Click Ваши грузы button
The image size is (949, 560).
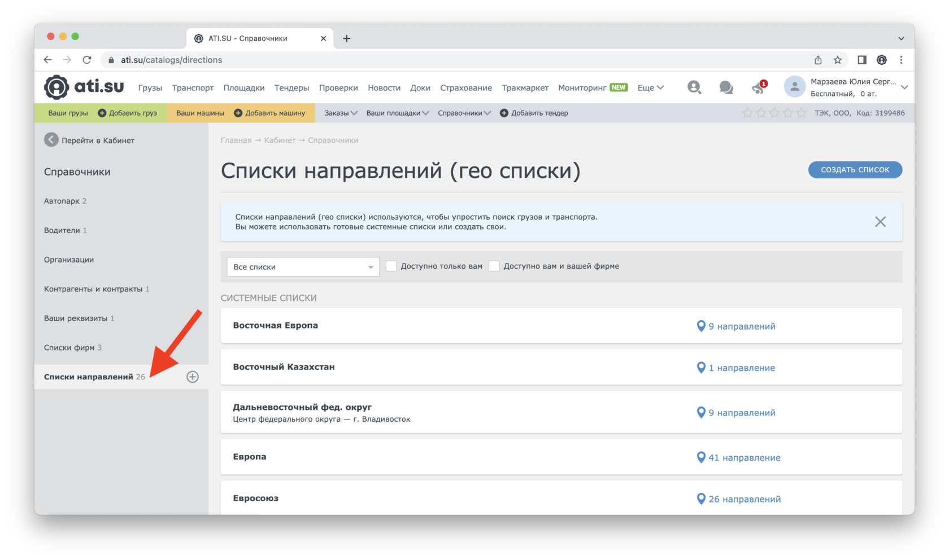point(68,113)
